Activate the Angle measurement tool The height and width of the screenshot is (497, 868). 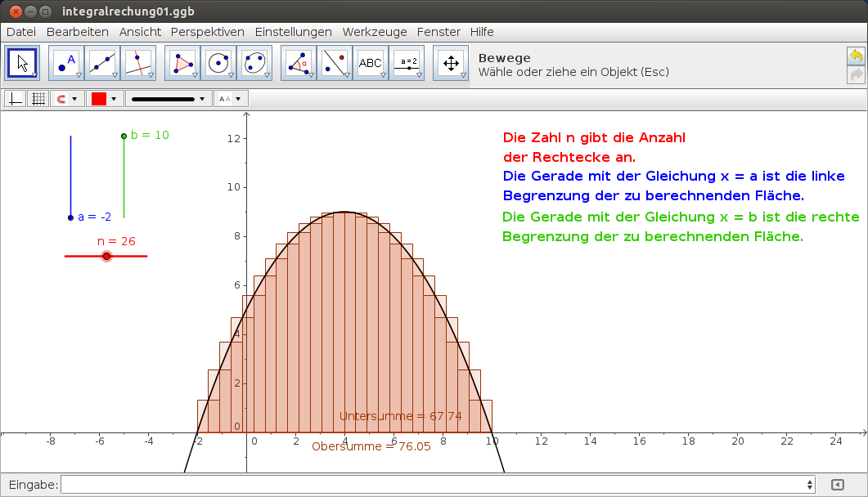(x=298, y=63)
